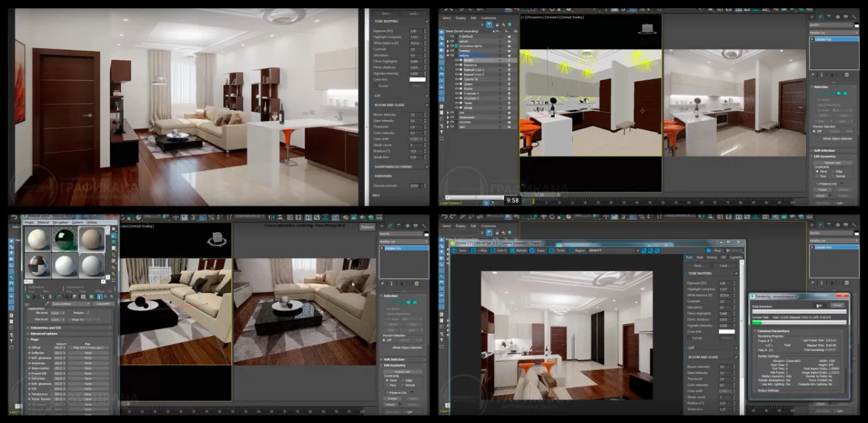The image size is (868, 423).
Task: Click the white Color tint swatch
Action: pos(726,332)
